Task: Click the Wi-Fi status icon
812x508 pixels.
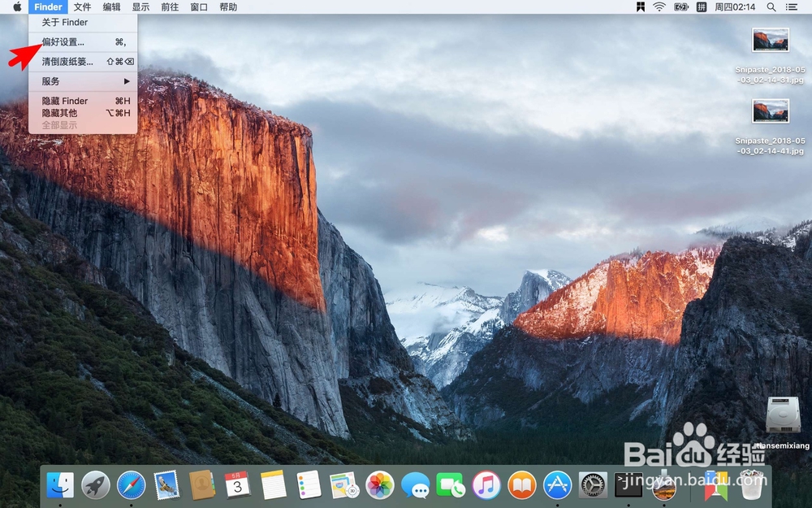Action: tap(659, 7)
